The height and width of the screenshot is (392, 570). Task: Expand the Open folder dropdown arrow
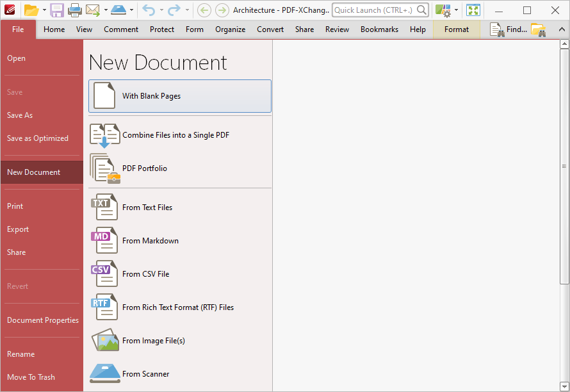tap(44, 10)
